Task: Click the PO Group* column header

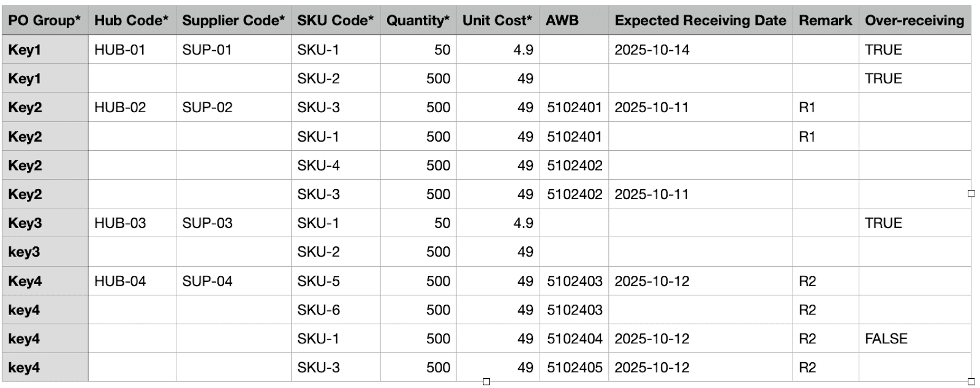Action: (44, 20)
